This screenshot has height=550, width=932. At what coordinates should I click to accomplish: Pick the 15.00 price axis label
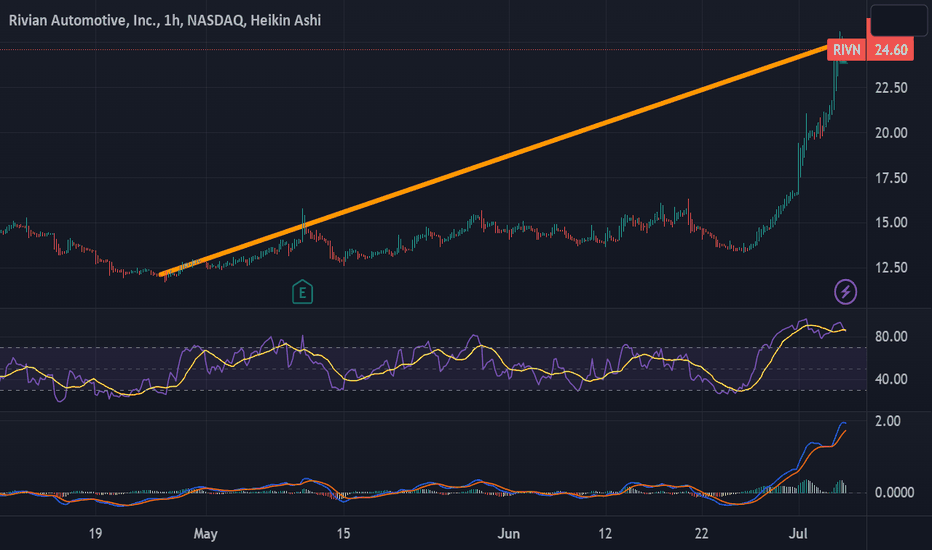click(x=891, y=222)
